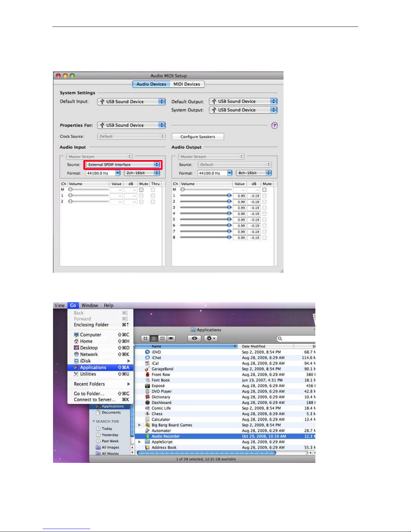Click the Dictionary app icon
Screen dimensions: 411x532
[147, 397]
